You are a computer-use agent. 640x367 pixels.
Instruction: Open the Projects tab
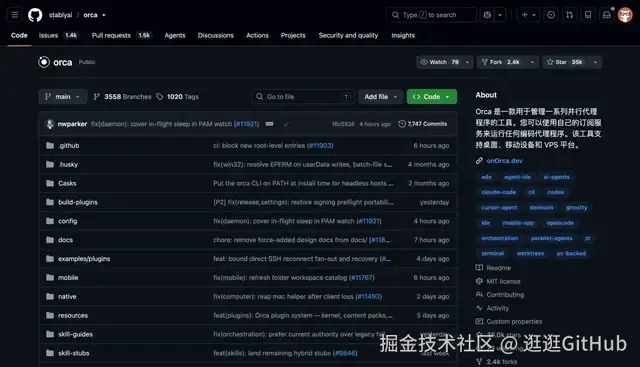(293, 36)
